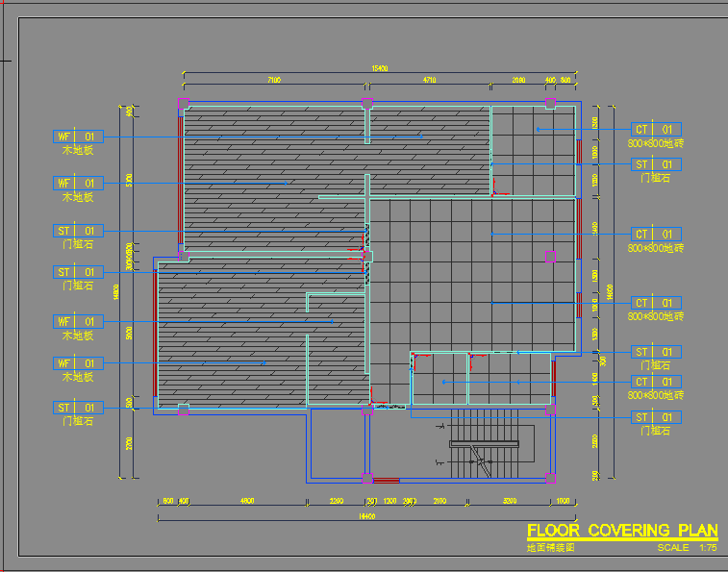The width and height of the screenshot is (728, 572).
Task: Click the SCALE 1:75 text
Action: (687, 548)
